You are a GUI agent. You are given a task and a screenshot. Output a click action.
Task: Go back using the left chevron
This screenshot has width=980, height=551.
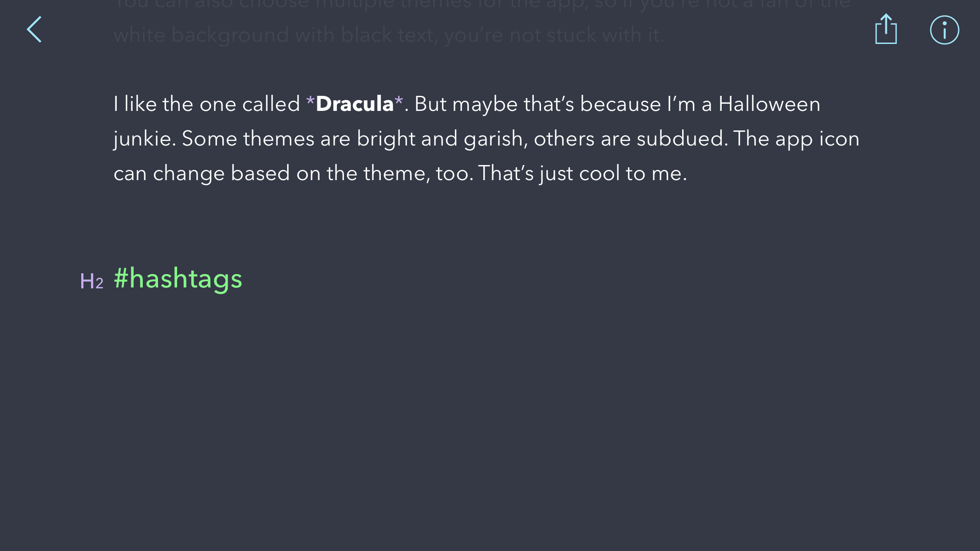pyautogui.click(x=34, y=30)
